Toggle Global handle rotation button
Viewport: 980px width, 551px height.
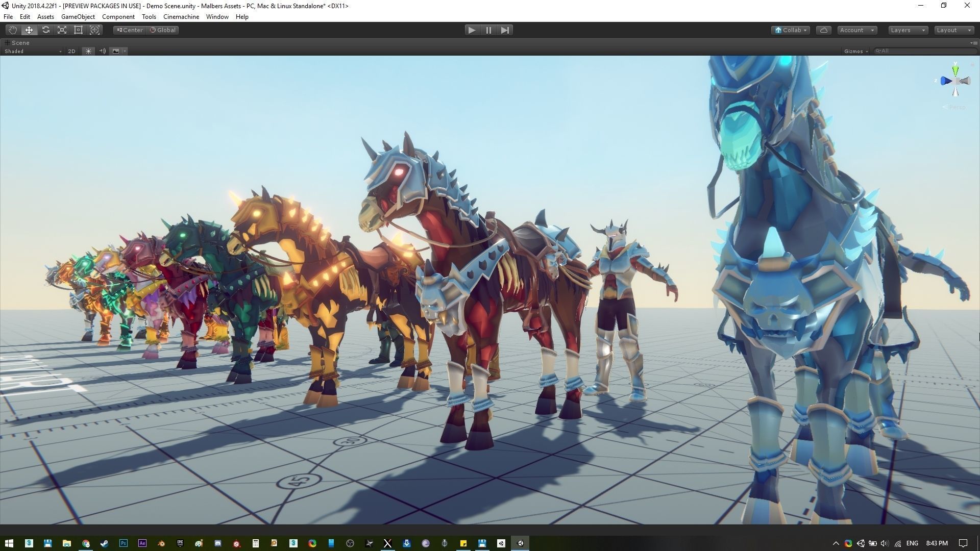pos(162,30)
